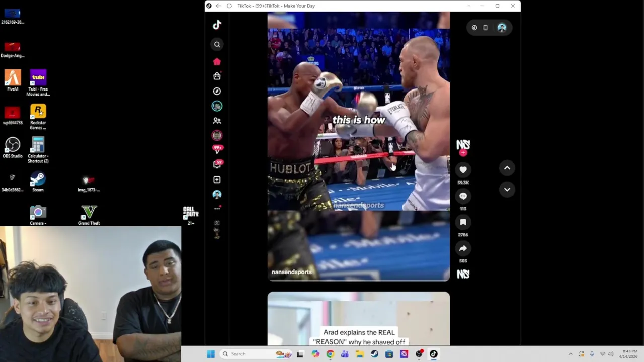Open the NS sound disc icon

463,274
